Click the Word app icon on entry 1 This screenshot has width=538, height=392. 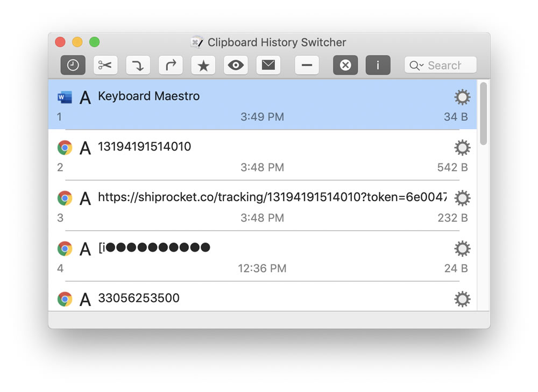point(65,97)
